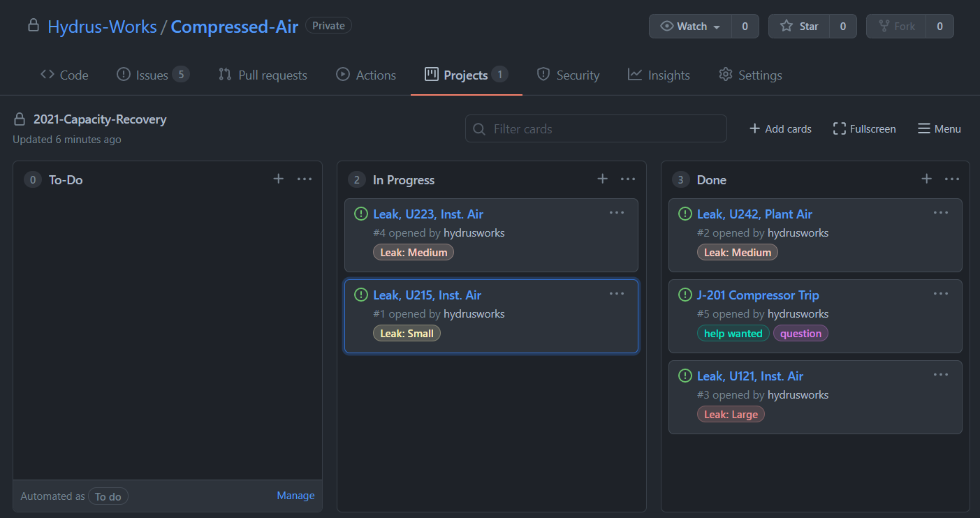Viewport: 980px width, 518px height.
Task: Go to Pull requests tab
Action: coord(263,75)
